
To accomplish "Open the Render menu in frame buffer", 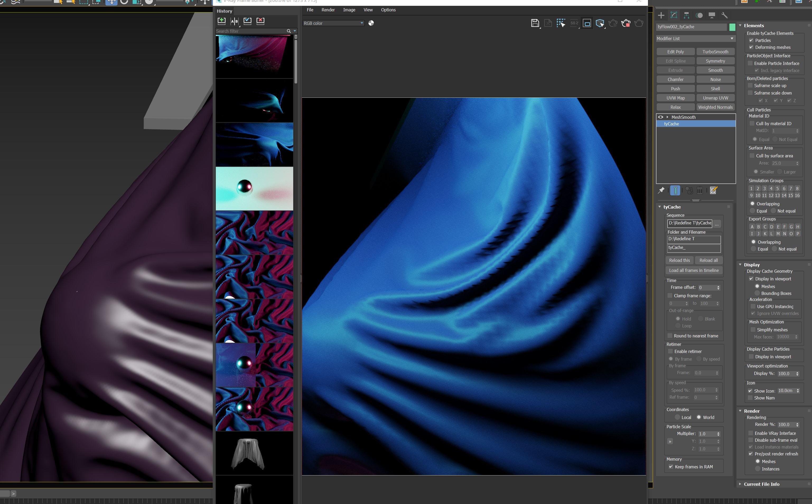I will pos(328,10).
